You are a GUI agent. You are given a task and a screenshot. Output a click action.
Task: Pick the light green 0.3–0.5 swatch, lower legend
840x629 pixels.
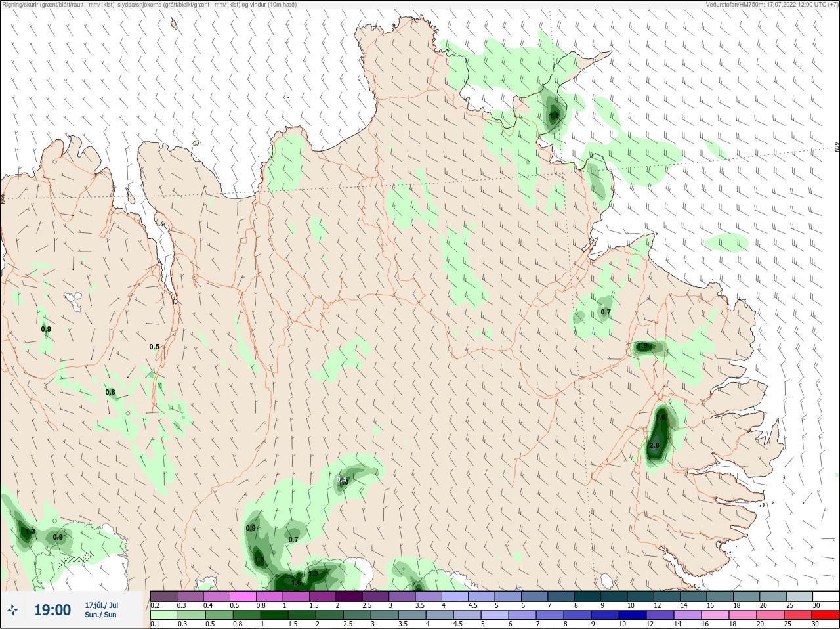coord(190,615)
